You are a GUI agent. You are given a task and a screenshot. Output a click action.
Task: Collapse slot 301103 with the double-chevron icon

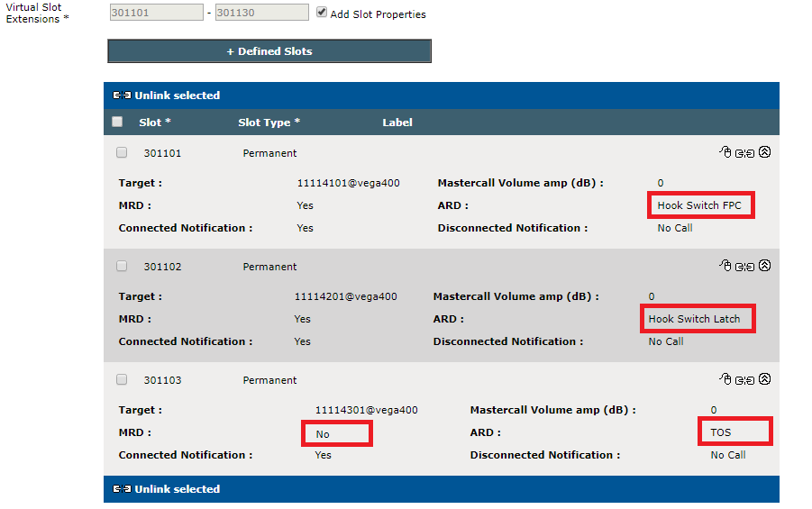point(765,379)
